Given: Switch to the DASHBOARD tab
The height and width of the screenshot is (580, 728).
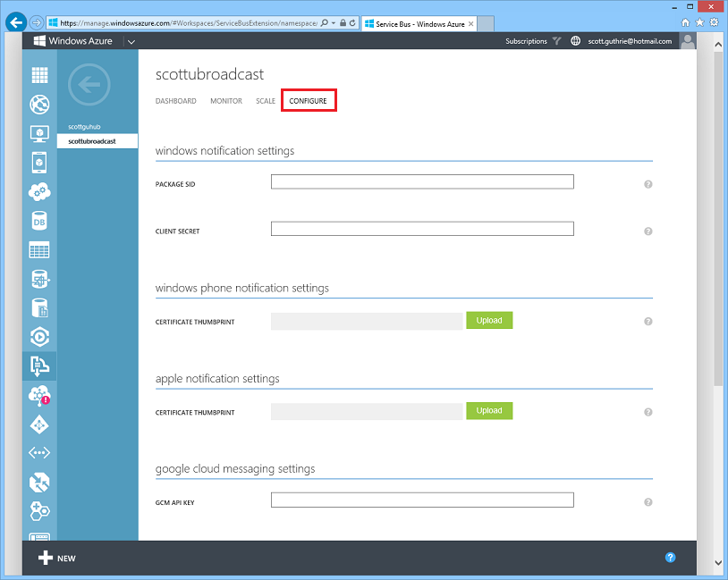Looking at the screenshot, I should [175, 101].
